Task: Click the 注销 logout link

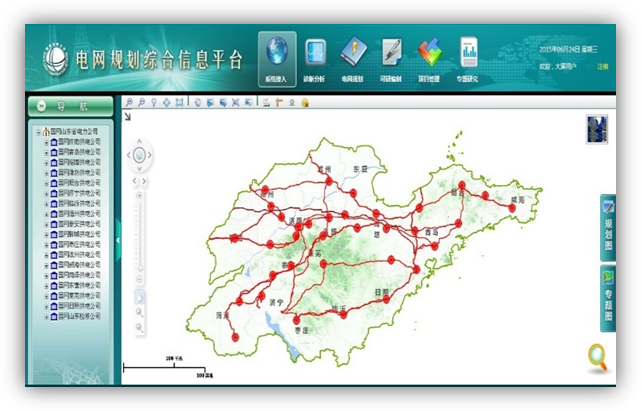Action: 602,66
